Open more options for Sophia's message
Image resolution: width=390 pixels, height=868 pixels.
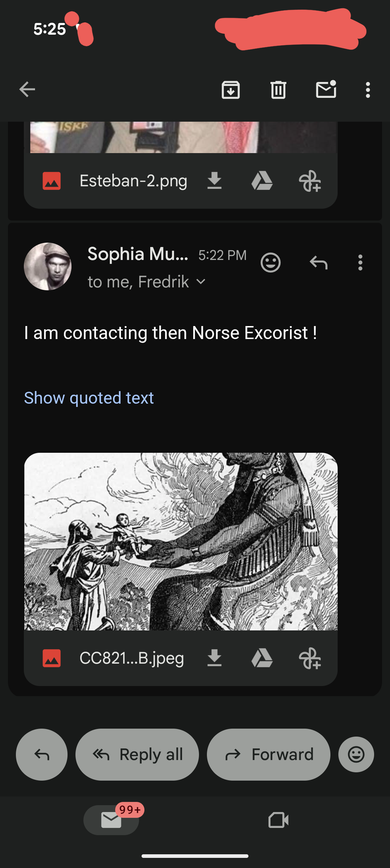click(360, 262)
